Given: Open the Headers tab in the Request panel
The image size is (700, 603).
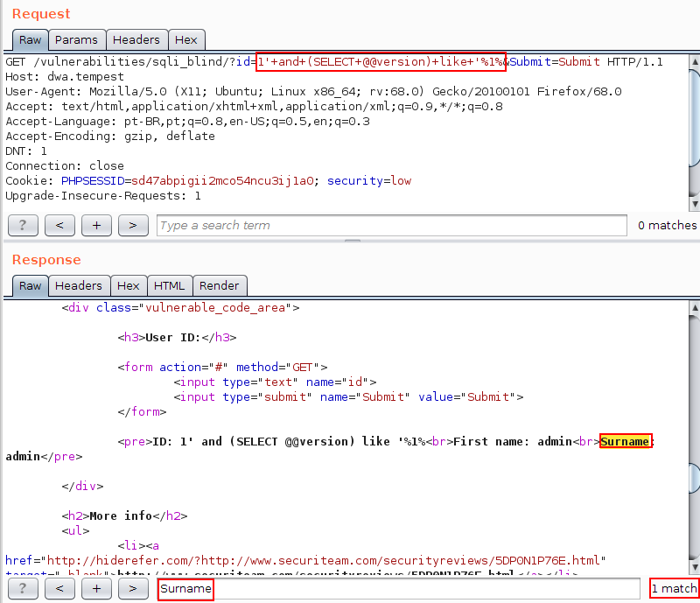Looking at the screenshot, I should pyautogui.click(x=136, y=39).
